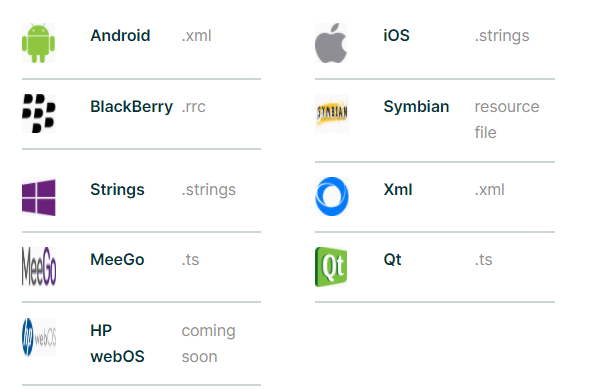Image resolution: width=590 pixels, height=389 pixels.
Task: Select the BlackBerry logo icon
Action: click(39, 113)
